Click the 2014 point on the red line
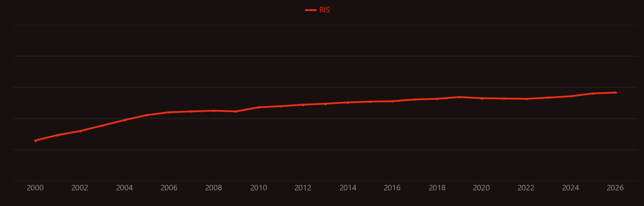The width and height of the screenshot is (644, 206). pos(348,103)
